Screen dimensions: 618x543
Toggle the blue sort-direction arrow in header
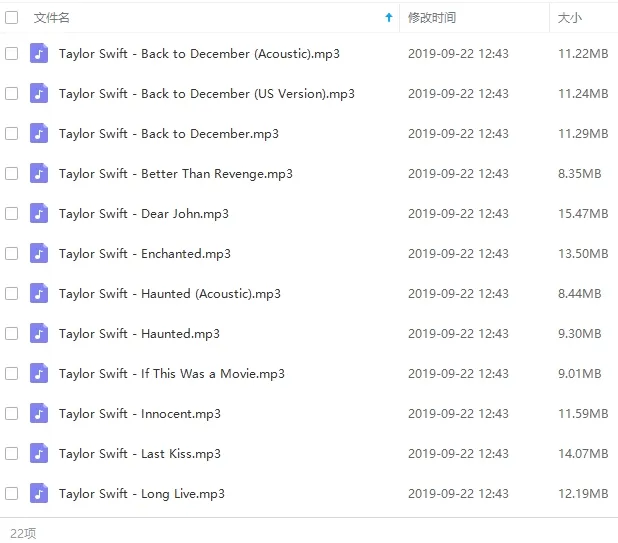(x=389, y=17)
